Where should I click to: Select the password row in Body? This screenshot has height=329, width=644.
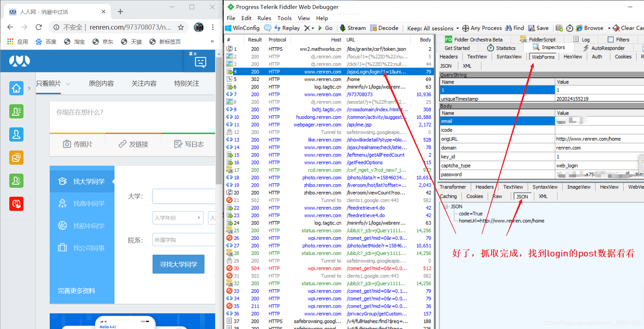542,174
